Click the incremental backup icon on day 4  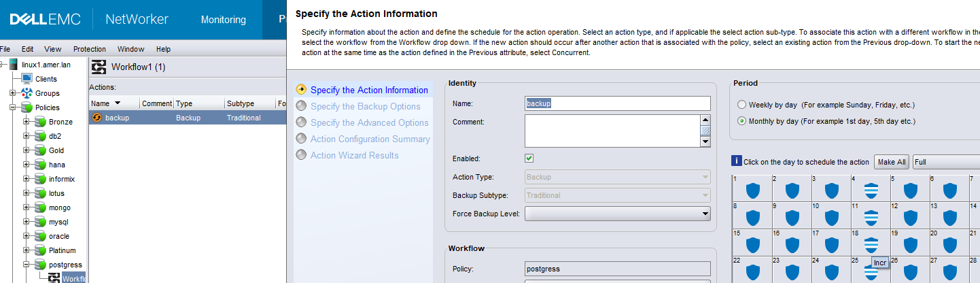[x=871, y=190]
